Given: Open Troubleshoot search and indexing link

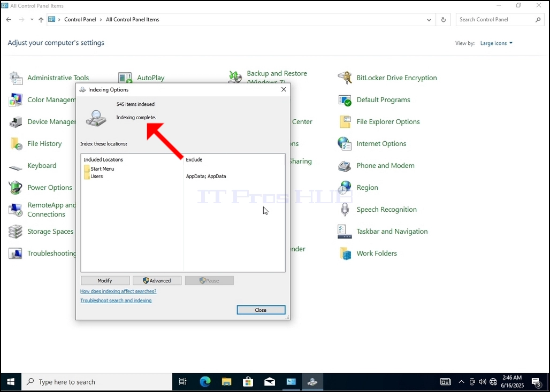Looking at the screenshot, I should [x=116, y=301].
